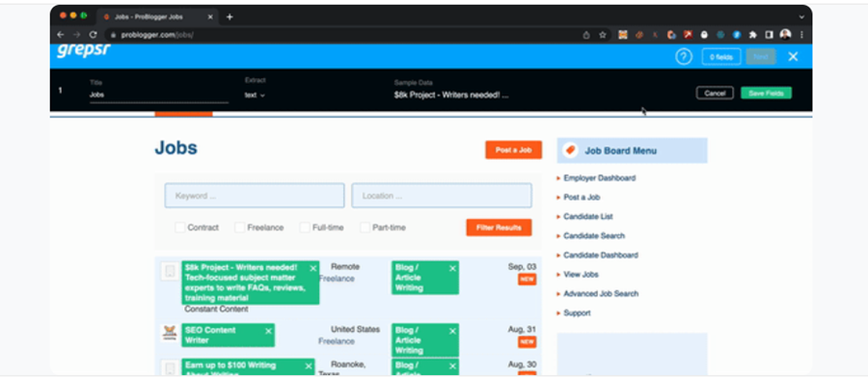Open a new browser tab
Screen dimensions: 868x378
[x=230, y=17]
